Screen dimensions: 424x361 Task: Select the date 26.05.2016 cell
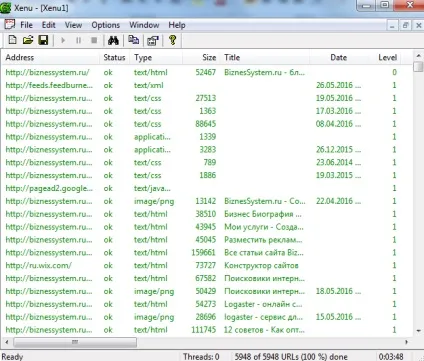(x=338, y=85)
